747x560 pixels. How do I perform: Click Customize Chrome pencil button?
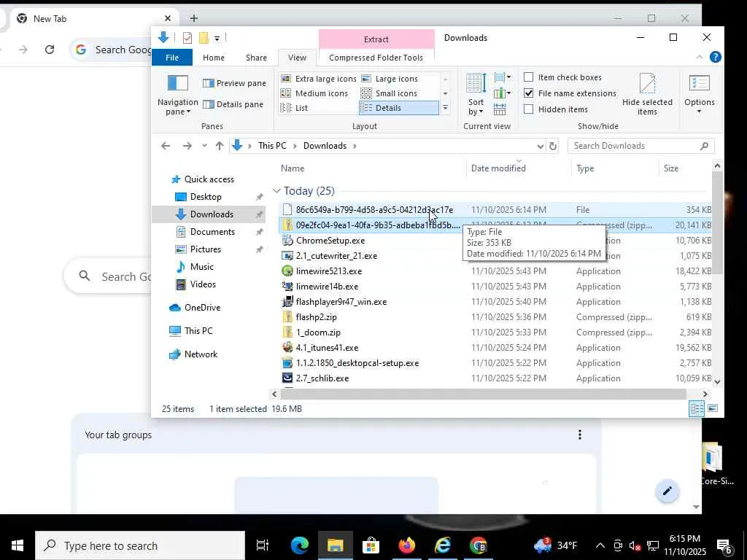point(667,491)
